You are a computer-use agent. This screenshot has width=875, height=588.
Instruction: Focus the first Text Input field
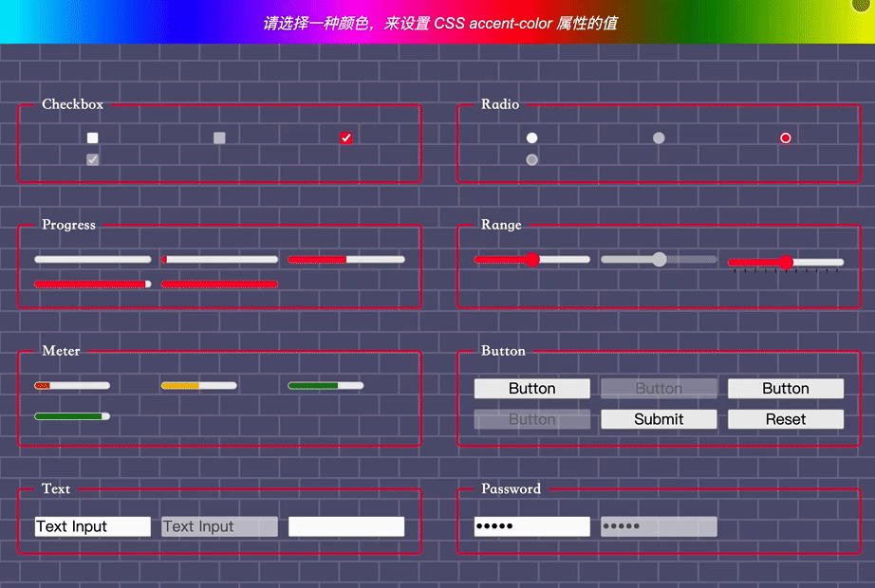(x=93, y=526)
